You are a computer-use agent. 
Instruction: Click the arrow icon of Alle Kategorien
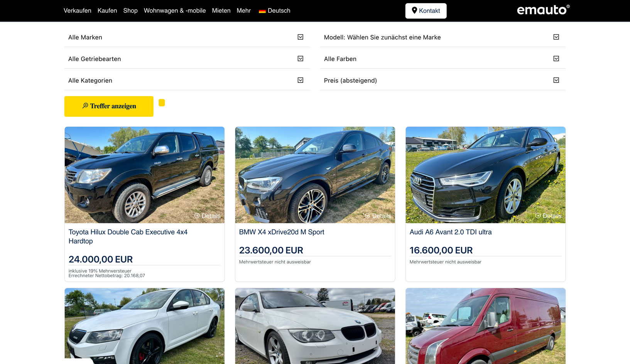pyautogui.click(x=301, y=80)
